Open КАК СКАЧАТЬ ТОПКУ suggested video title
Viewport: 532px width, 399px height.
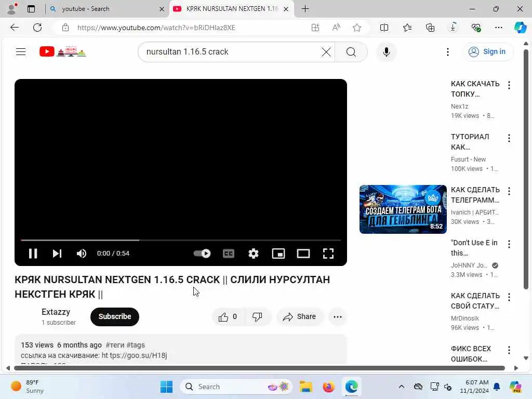[475, 89]
